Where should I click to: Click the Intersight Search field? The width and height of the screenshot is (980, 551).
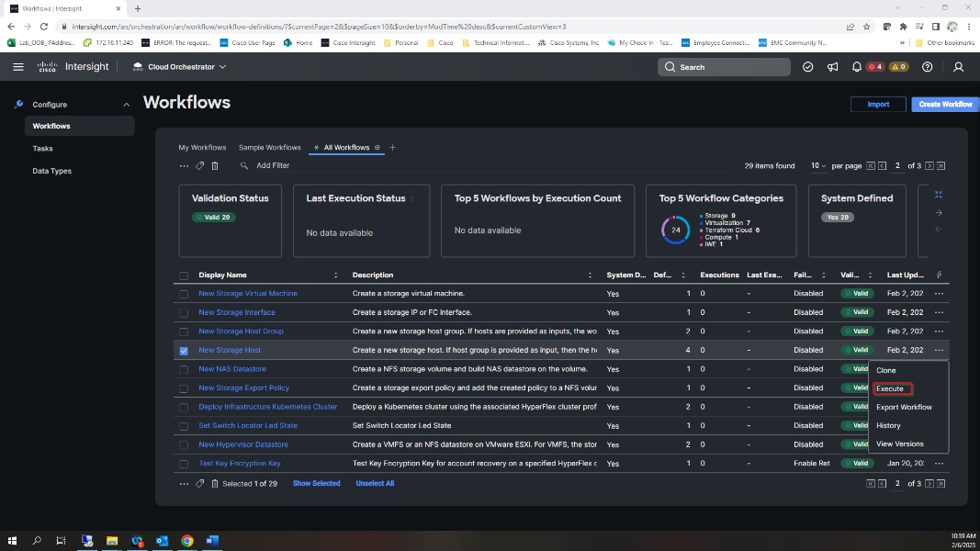pos(724,67)
